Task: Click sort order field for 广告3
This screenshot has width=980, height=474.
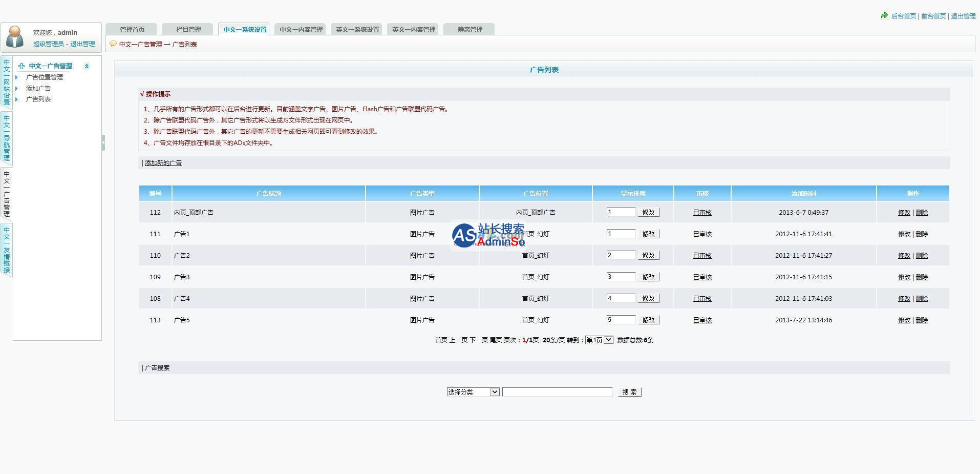Action: click(621, 277)
